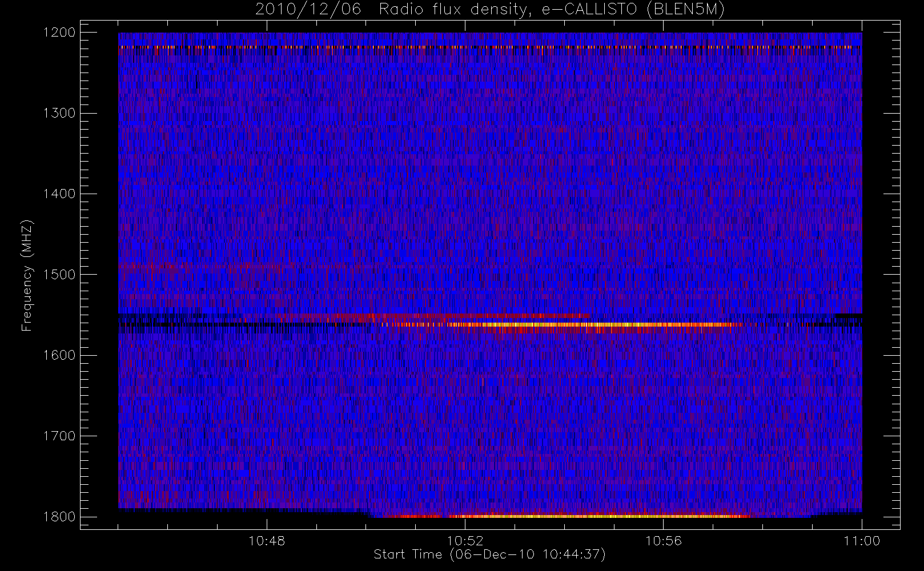
Task: Click the bright yellow emission band near 1560 MHz
Action: point(563,325)
